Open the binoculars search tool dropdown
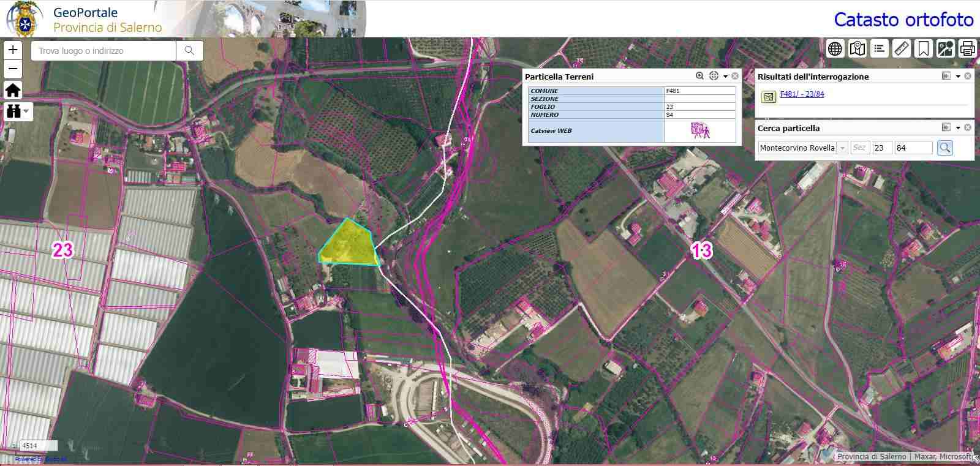The height and width of the screenshot is (466, 980). 18,111
